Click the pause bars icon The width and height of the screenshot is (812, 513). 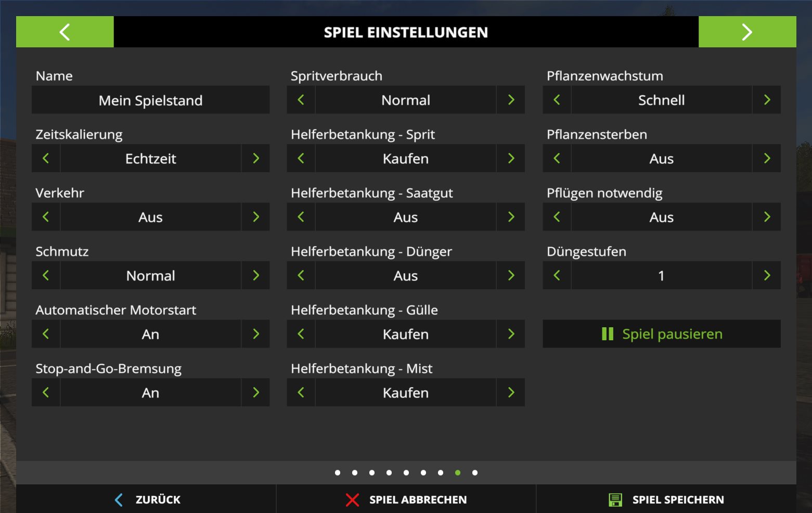coord(607,334)
